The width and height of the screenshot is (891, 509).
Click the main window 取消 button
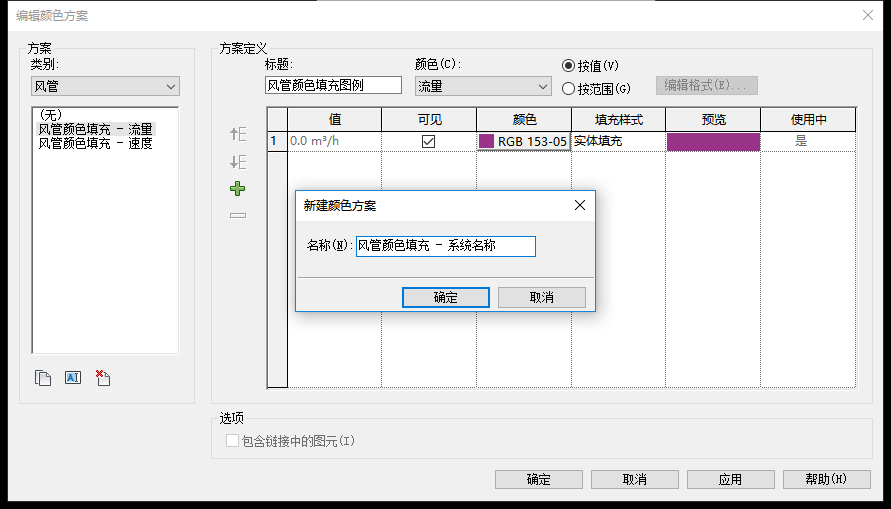point(635,479)
